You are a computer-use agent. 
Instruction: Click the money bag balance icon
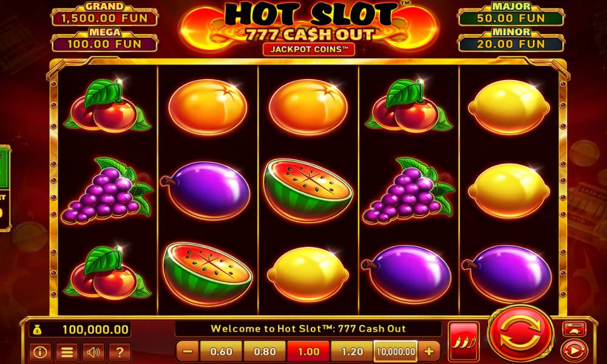pyautogui.click(x=37, y=330)
